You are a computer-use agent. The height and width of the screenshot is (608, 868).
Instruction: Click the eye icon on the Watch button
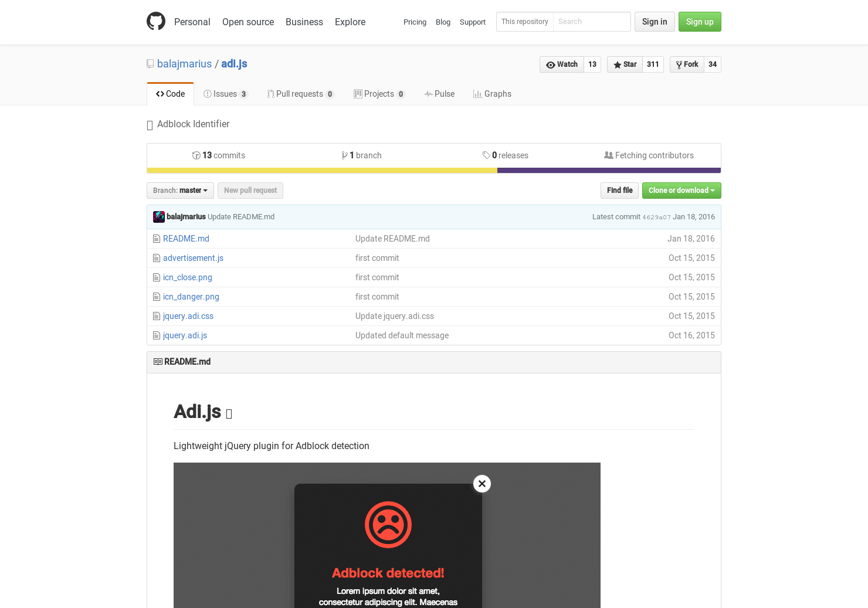tap(551, 64)
